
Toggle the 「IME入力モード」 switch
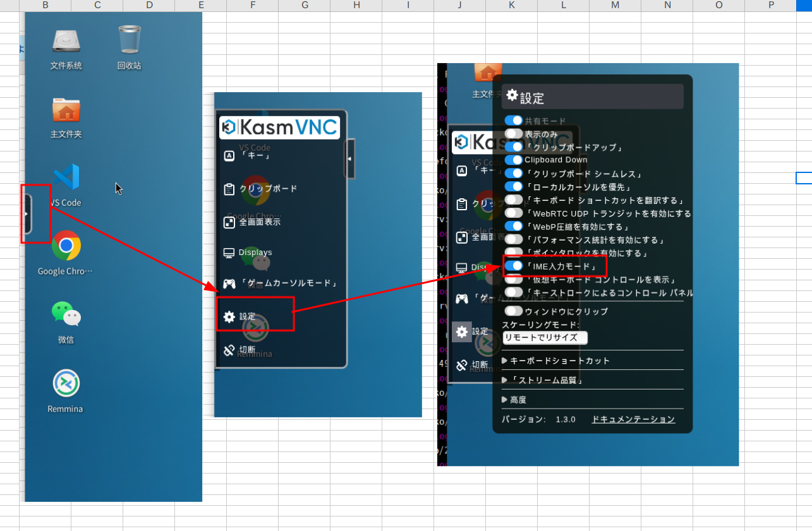(x=514, y=266)
